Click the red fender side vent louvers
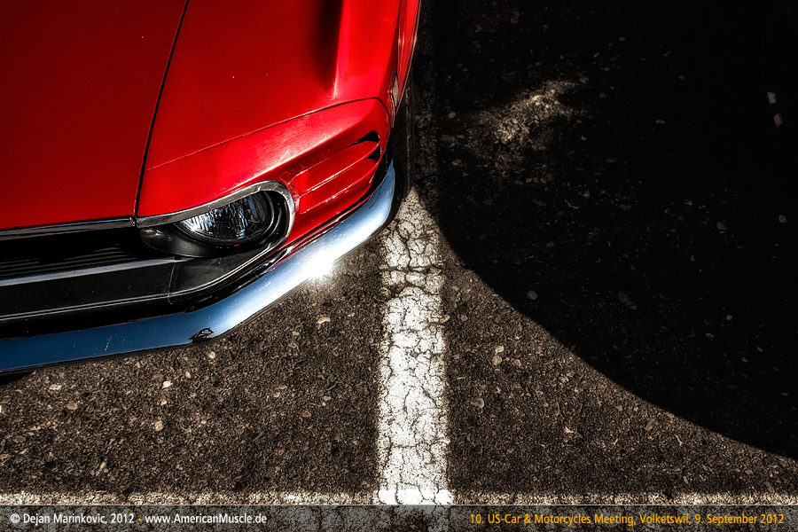 click(x=337, y=182)
